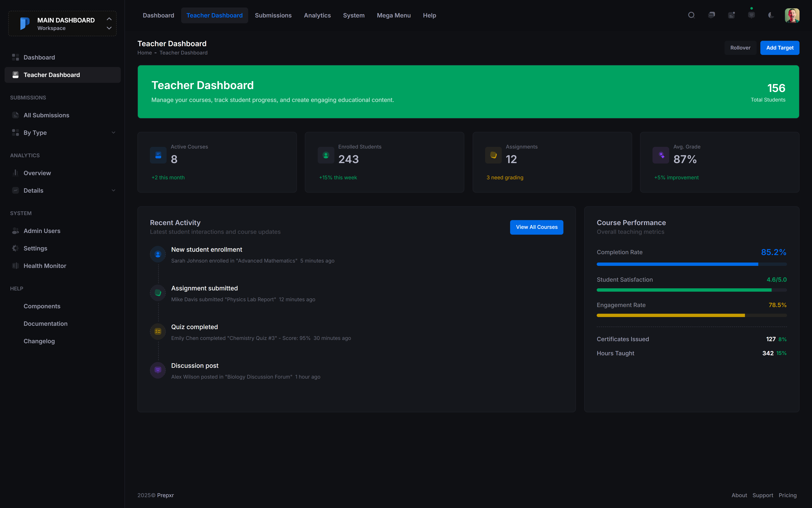Open the notifications icon with gray dot
Screen dimensions: 812x508
pyautogui.click(x=731, y=15)
